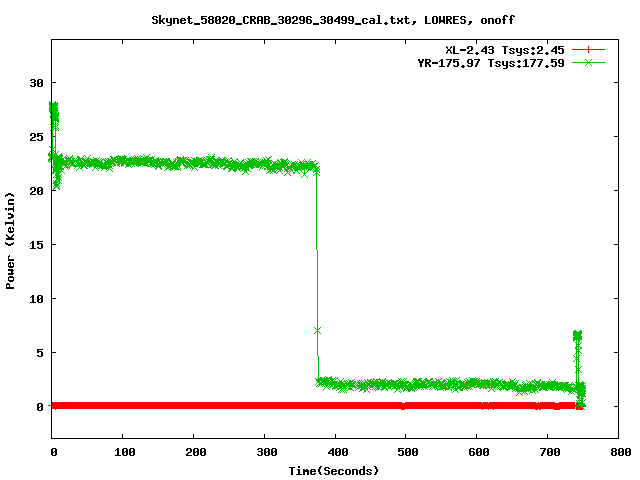Click the x-axis tick label 300
The width and height of the screenshot is (640, 480).
tap(267, 452)
